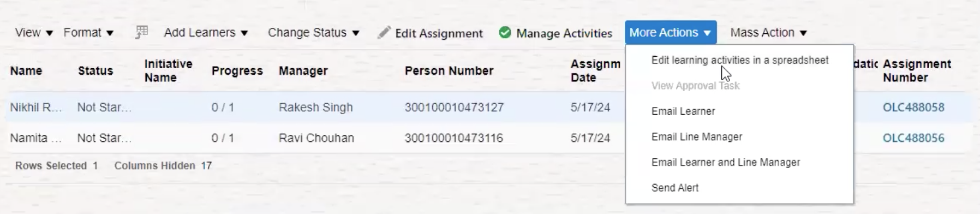Collapse the More Actions menu button
Screen dimensions: 980x214
[671, 33]
